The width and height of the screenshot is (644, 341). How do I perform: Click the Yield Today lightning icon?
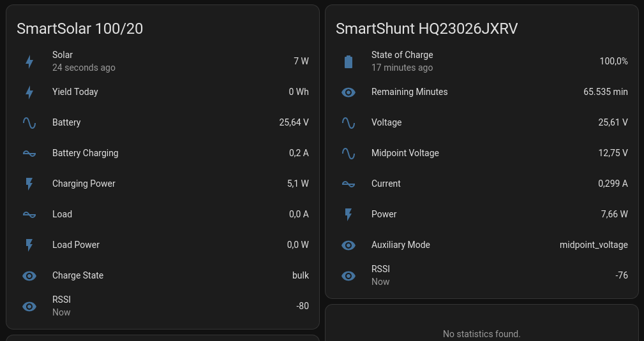(29, 92)
